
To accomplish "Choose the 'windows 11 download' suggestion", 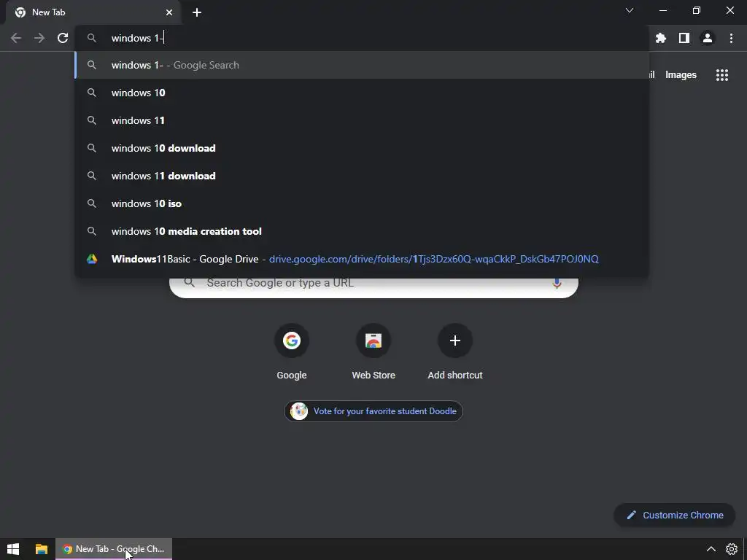I will pyautogui.click(x=362, y=176).
